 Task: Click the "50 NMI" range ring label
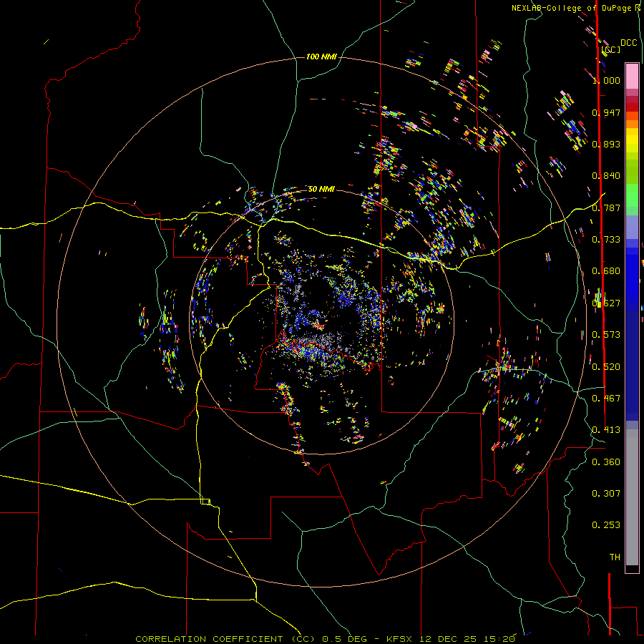(321, 189)
